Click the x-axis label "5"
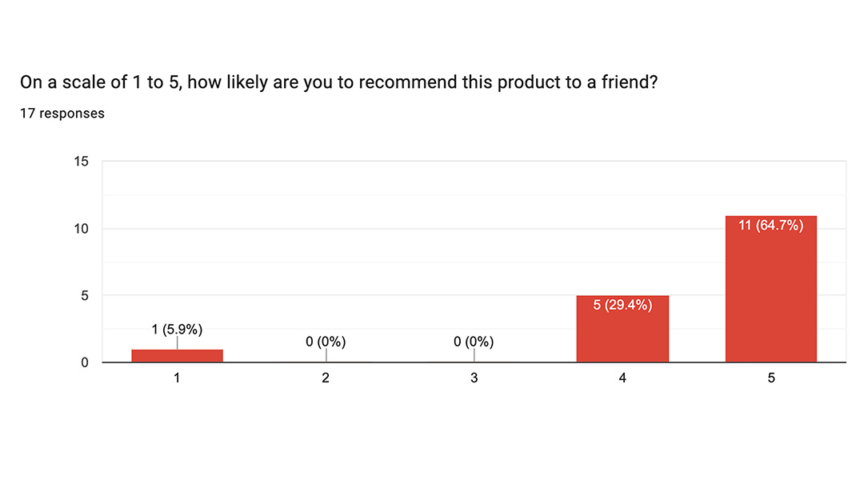Viewport: 864px width, 504px height. (x=771, y=378)
